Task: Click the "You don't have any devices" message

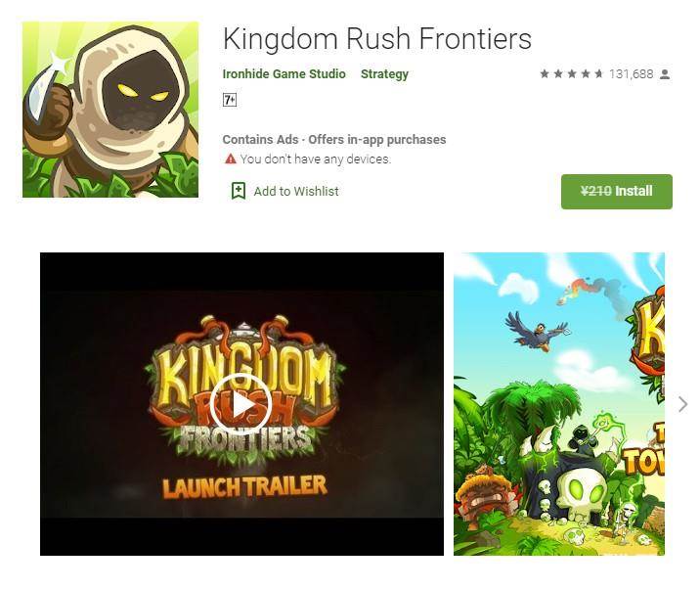Action: coord(315,159)
